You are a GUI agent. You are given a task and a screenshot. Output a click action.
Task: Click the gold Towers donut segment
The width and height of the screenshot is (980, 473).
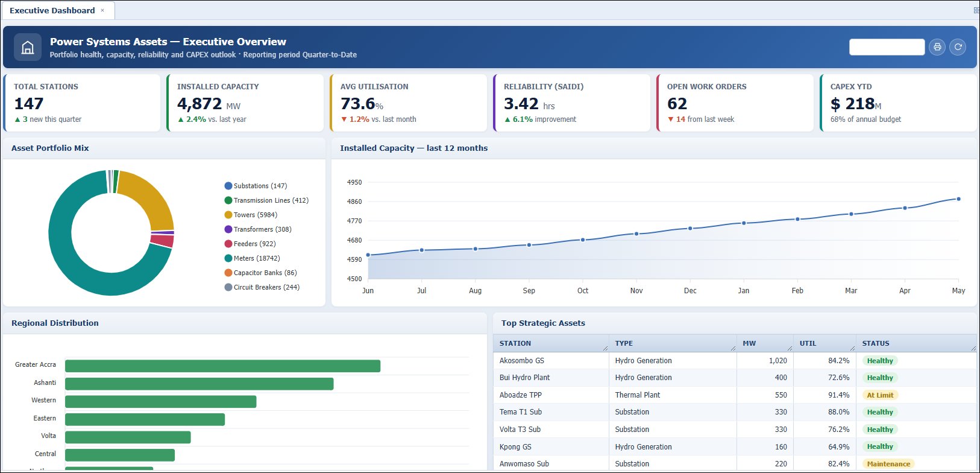click(x=151, y=197)
